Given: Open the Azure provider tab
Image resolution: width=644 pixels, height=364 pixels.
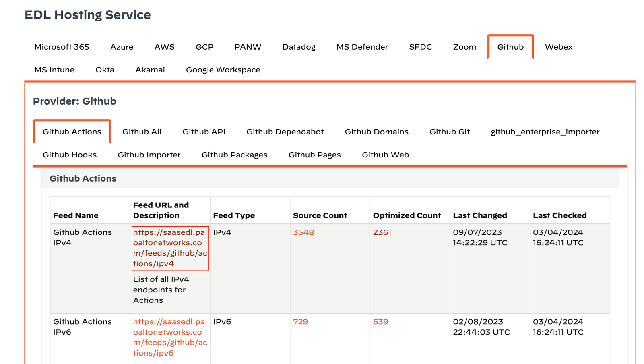Looking at the screenshot, I should point(122,47).
